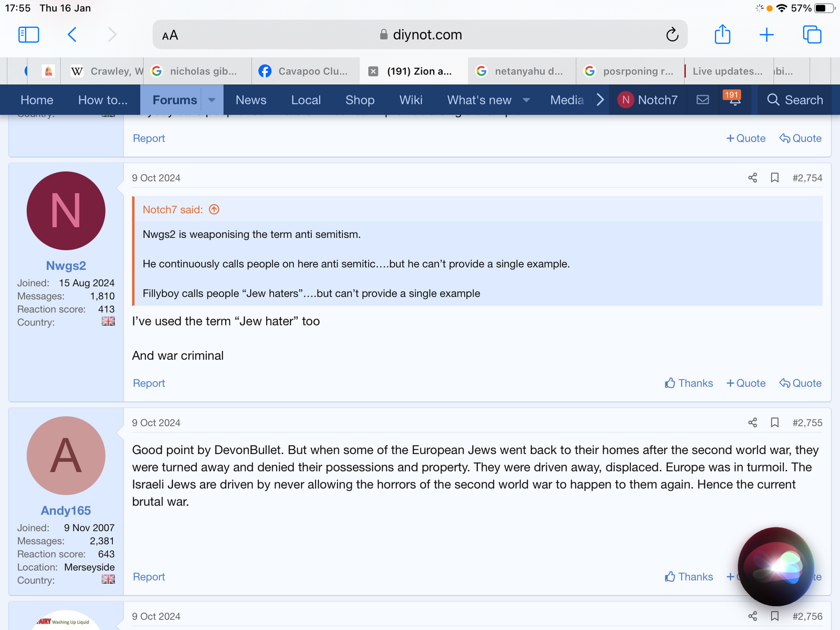Screen dimensions: 840x630
Task: Open Andy165's profile link
Action: pyautogui.click(x=66, y=510)
